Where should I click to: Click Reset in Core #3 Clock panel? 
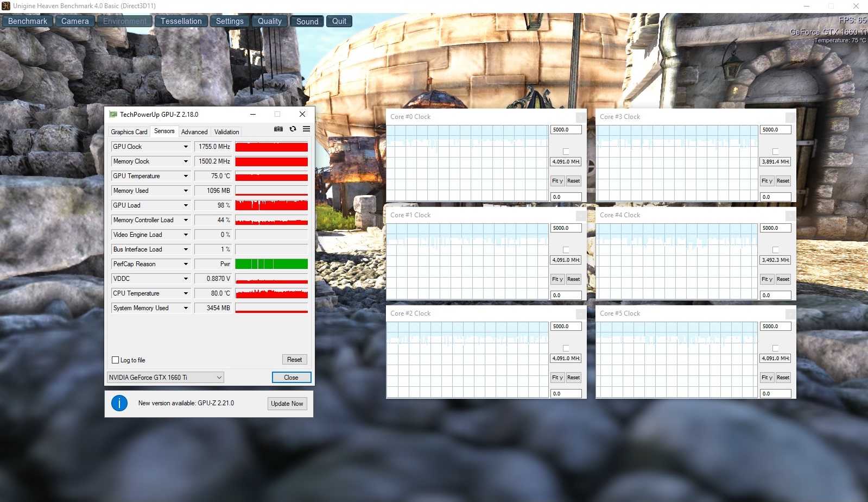tap(783, 181)
